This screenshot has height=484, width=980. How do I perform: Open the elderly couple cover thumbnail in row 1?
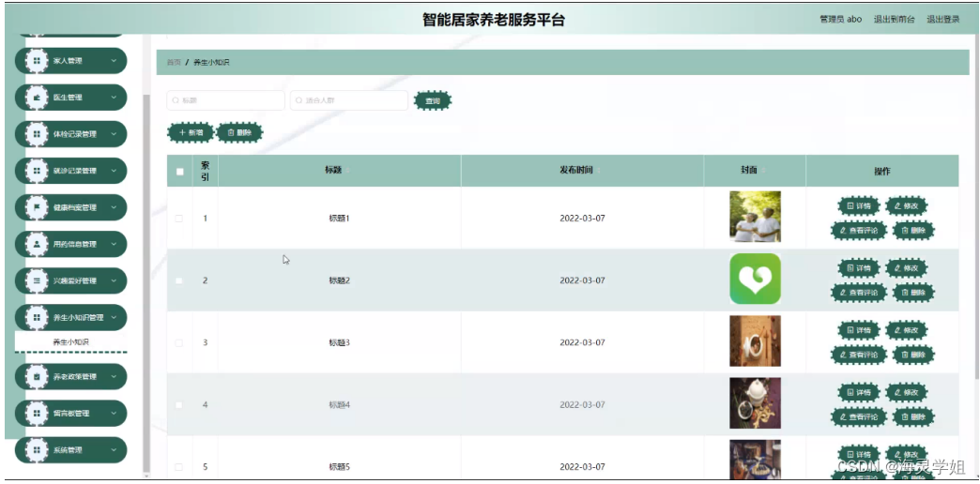coord(755,217)
